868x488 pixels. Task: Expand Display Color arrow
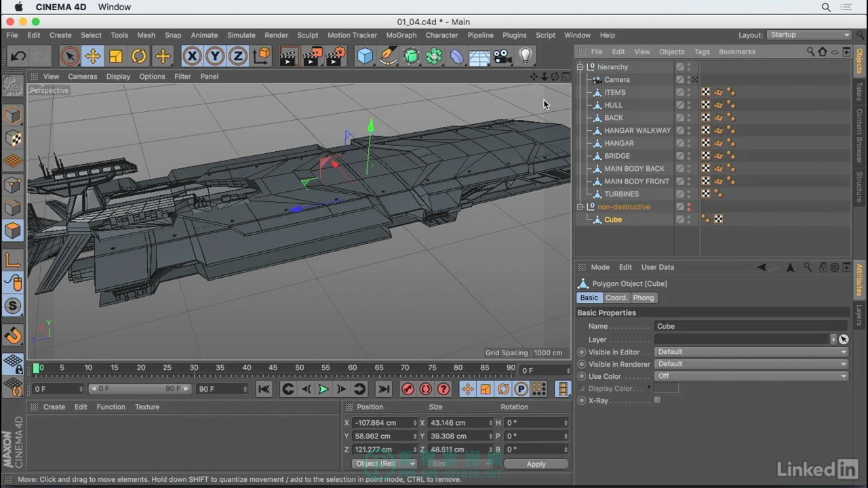pos(649,387)
